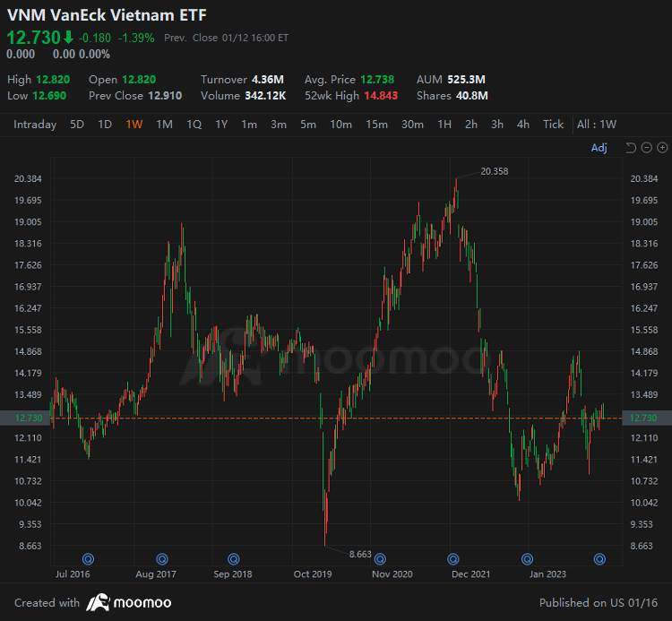Open quarterly marker near Jan 2023

click(527, 559)
